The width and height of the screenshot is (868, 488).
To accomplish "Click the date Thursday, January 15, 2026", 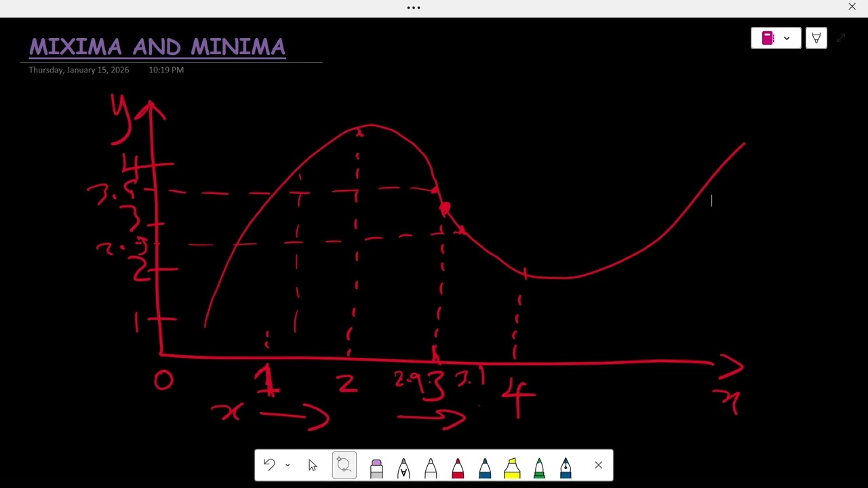I will click(x=79, y=70).
